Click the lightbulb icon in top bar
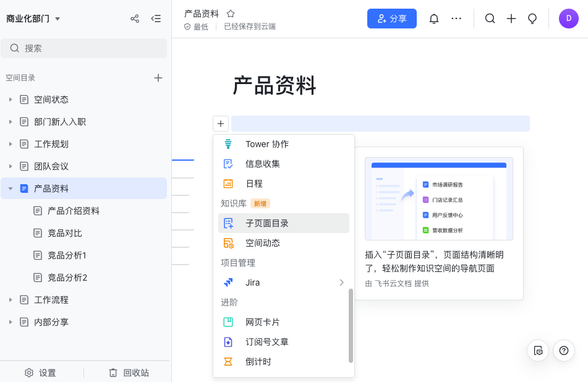The height and width of the screenshot is (382, 588). coord(532,19)
